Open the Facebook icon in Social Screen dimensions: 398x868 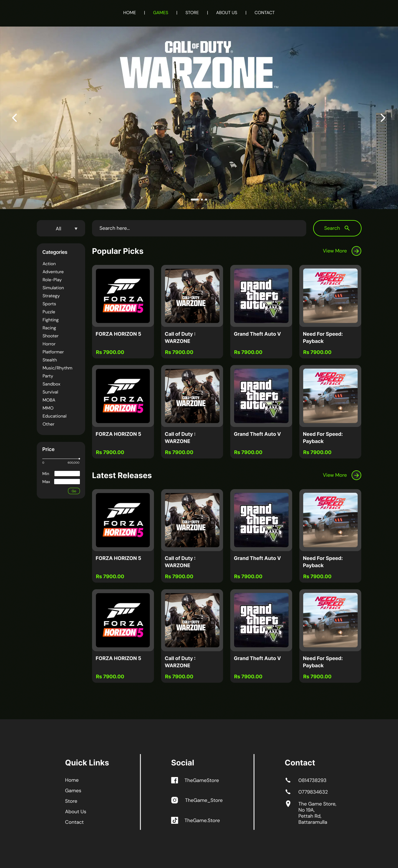(x=174, y=780)
